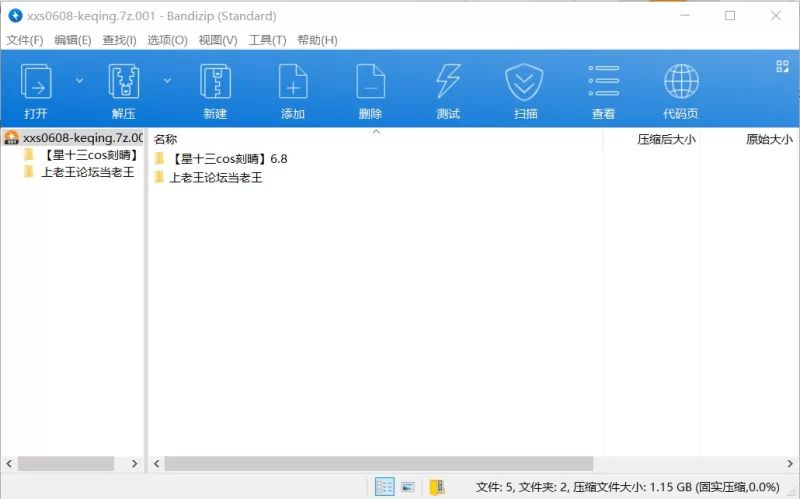Open the 编辑(E) menu
The width and height of the screenshot is (800, 499).
point(72,40)
